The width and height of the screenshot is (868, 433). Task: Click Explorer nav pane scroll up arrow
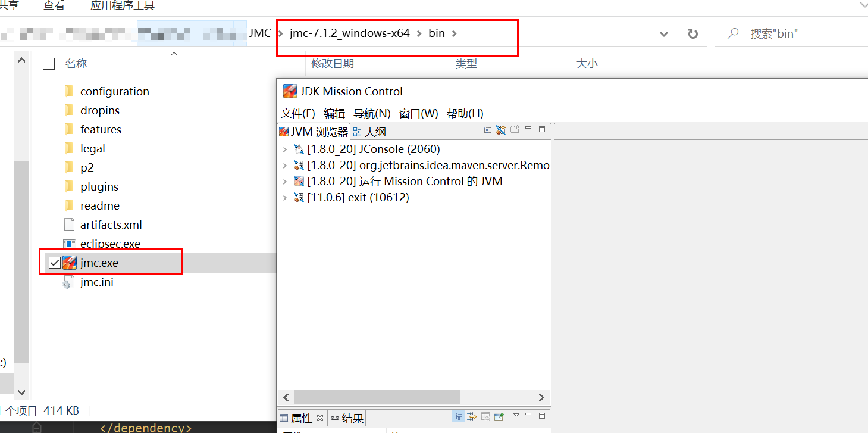point(21,60)
